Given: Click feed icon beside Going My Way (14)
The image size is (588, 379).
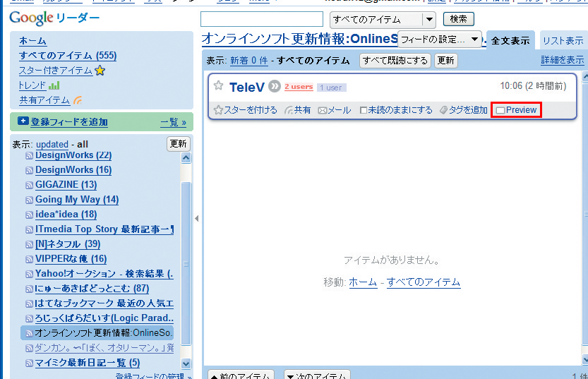Looking at the screenshot, I should point(29,200).
